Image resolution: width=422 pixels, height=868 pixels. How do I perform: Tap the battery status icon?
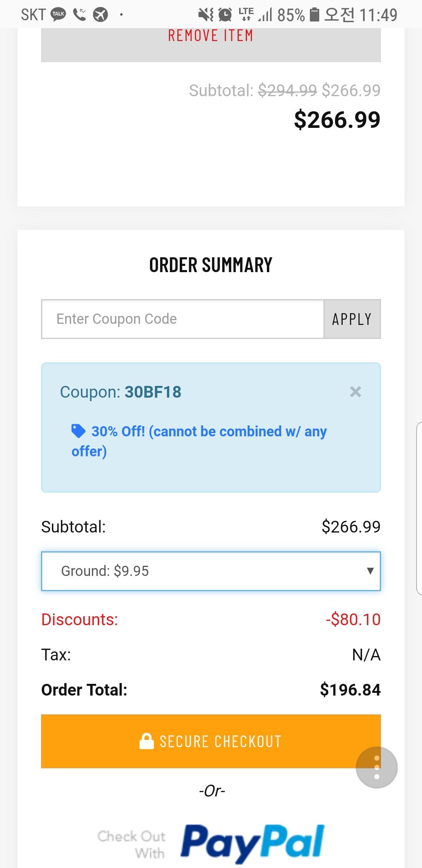click(x=314, y=15)
